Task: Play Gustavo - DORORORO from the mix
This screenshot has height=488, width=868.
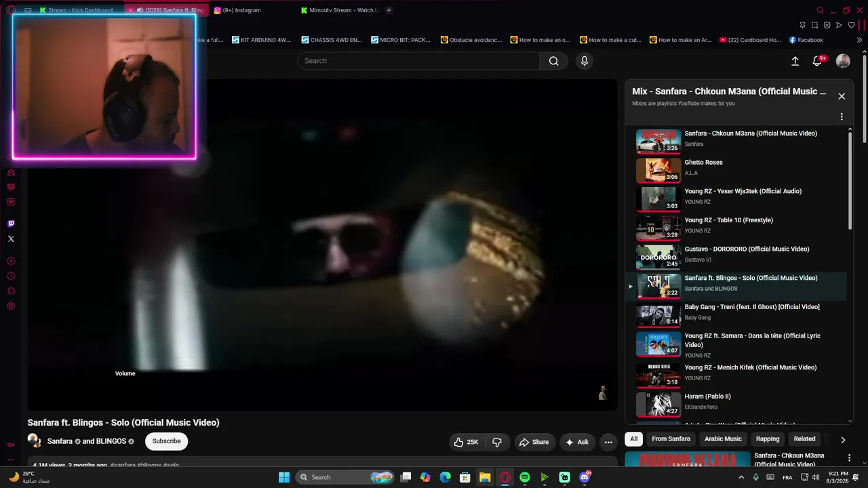Action: click(x=736, y=257)
